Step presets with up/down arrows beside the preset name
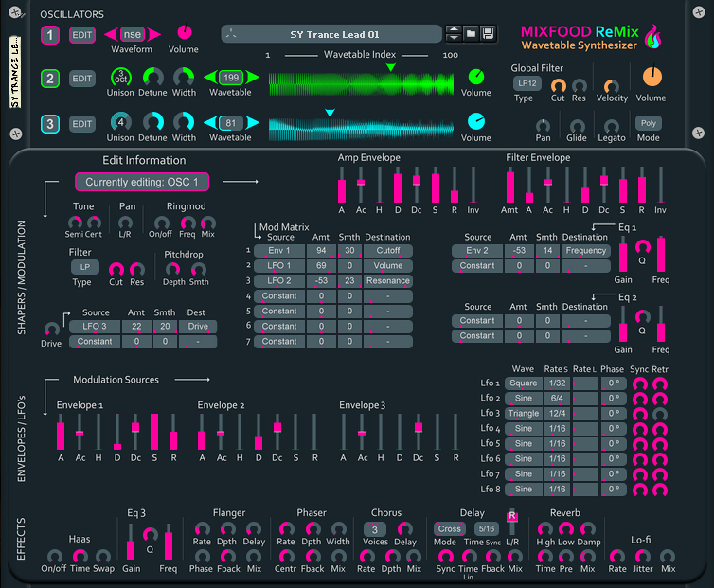The width and height of the screenshot is (714, 588). pos(454,34)
